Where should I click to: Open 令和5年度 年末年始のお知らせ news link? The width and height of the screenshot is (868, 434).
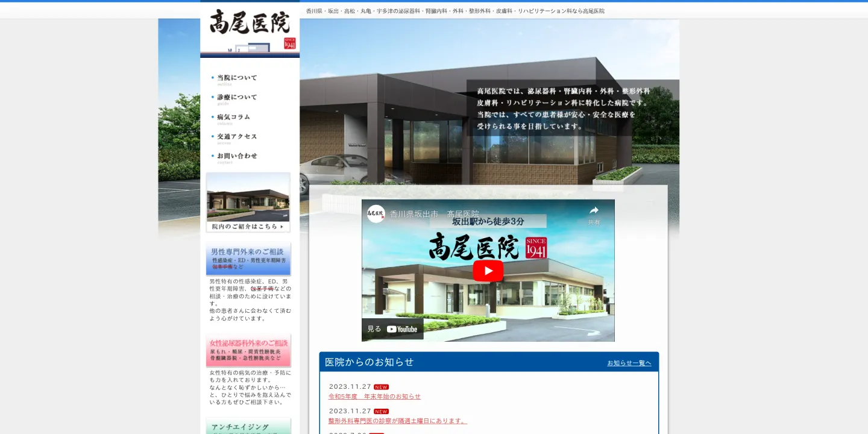[374, 397]
